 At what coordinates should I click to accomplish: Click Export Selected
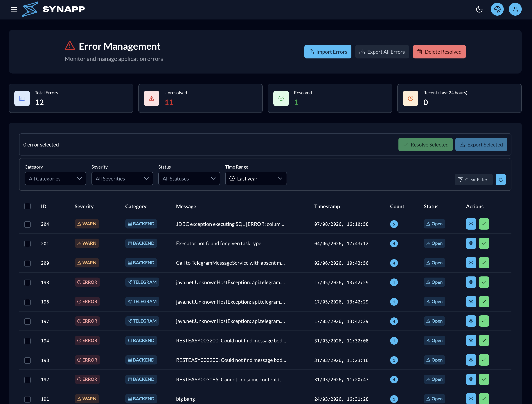coord(481,145)
